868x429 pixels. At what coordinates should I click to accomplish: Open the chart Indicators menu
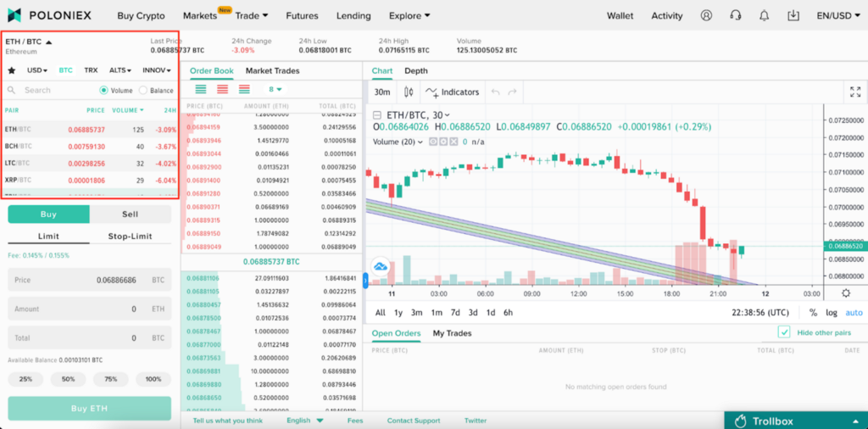click(x=452, y=92)
